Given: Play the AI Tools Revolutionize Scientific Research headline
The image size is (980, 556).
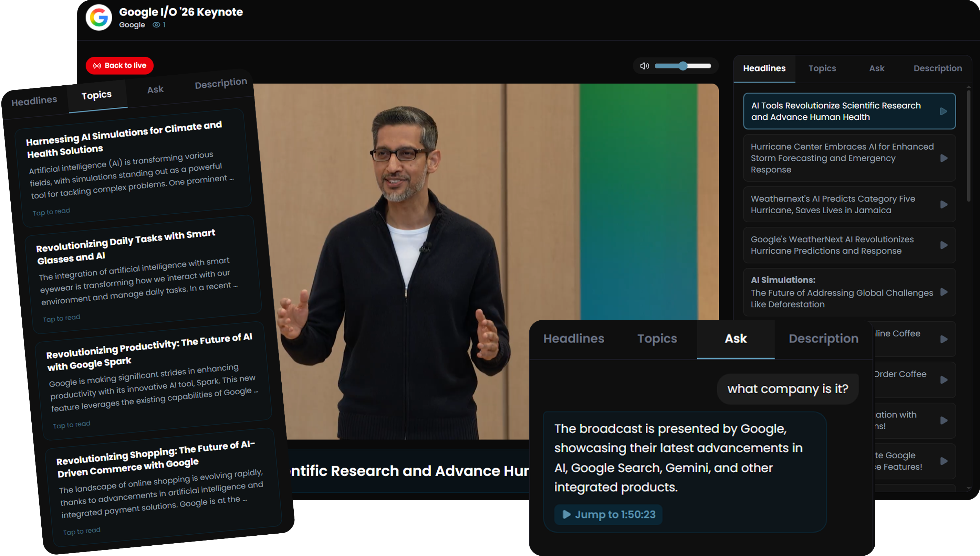Looking at the screenshot, I should (x=943, y=111).
